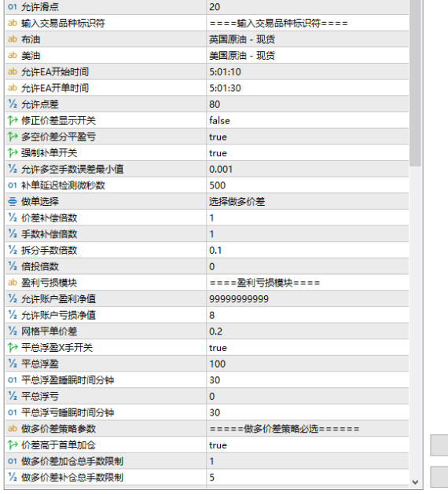The width and height of the screenshot is (448, 494).
Task: Click the ab icon beside 美油
Action: tap(13, 56)
